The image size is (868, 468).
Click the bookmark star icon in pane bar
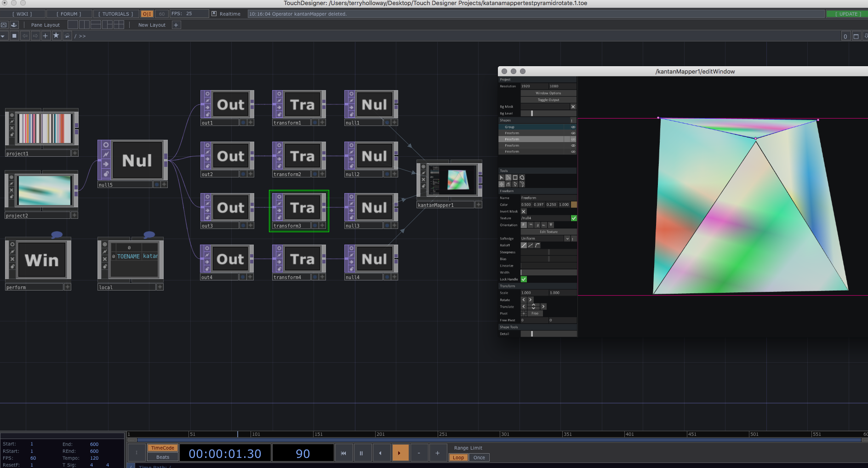[56, 36]
